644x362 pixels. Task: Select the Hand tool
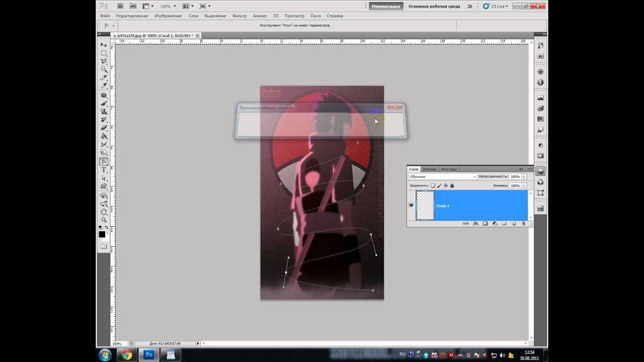click(104, 212)
